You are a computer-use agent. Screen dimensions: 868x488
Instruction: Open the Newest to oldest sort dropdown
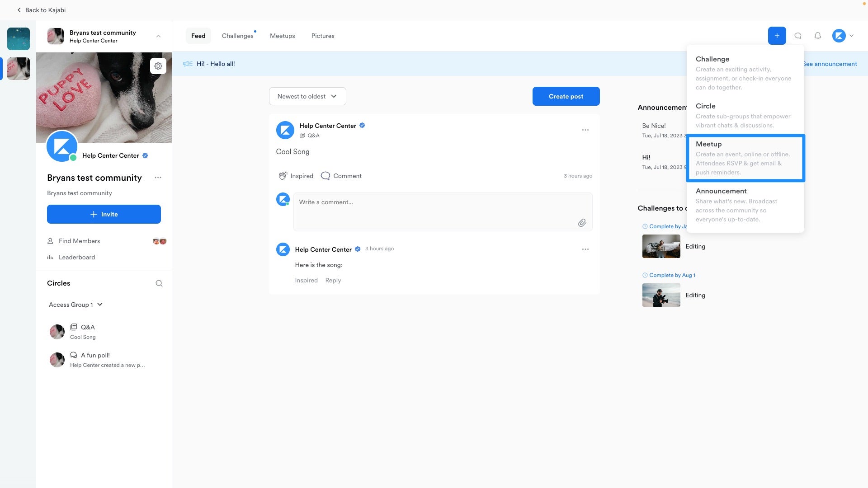[307, 96]
